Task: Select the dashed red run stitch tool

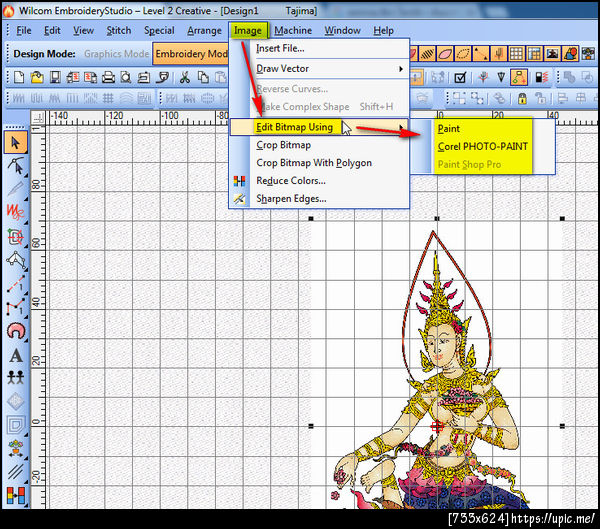Action: coord(15,284)
